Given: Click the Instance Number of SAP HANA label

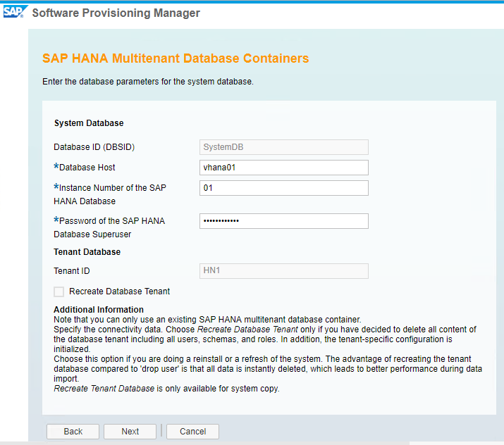Looking at the screenshot, I should point(110,194).
